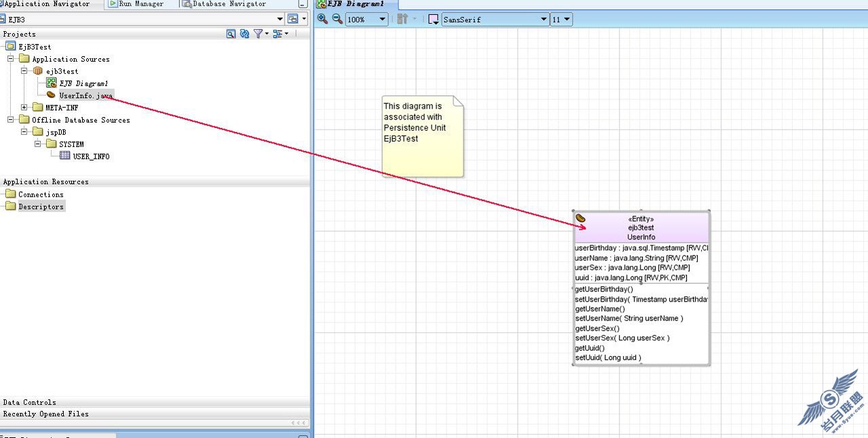Open the Projects filter funnel menu
This screenshot has height=438, width=868.
coord(261,33)
